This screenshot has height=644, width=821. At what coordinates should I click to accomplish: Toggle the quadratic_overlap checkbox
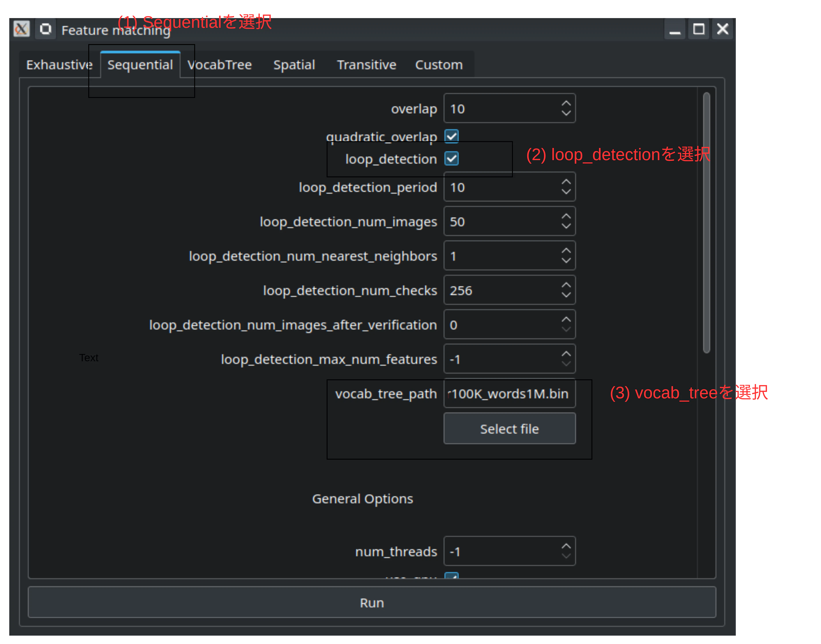pyautogui.click(x=452, y=136)
